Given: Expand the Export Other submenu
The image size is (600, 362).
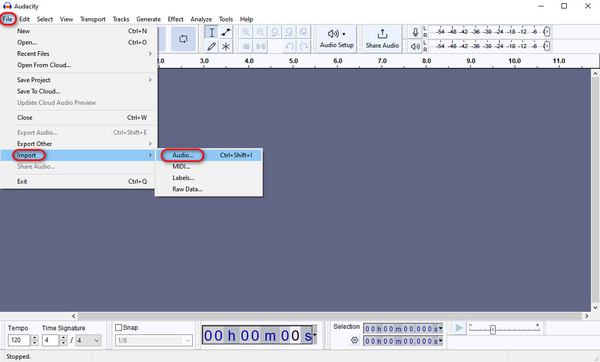Looking at the screenshot, I should [x=79, y=144].
